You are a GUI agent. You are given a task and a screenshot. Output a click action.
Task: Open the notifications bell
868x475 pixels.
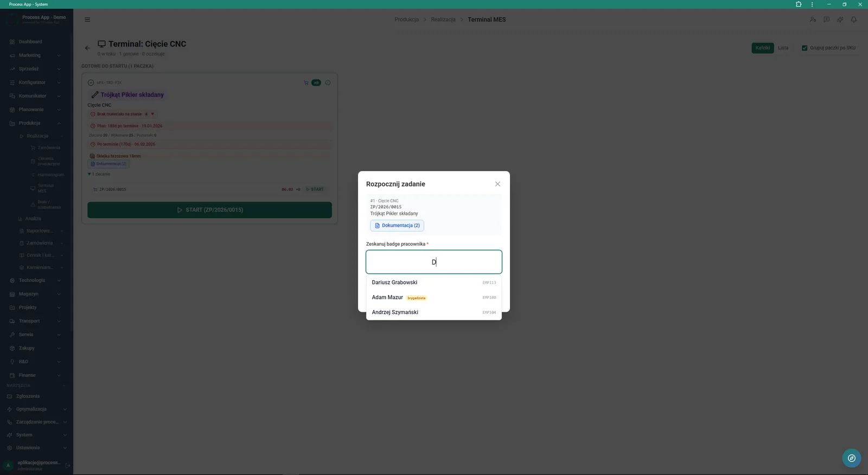click(853, 20)
